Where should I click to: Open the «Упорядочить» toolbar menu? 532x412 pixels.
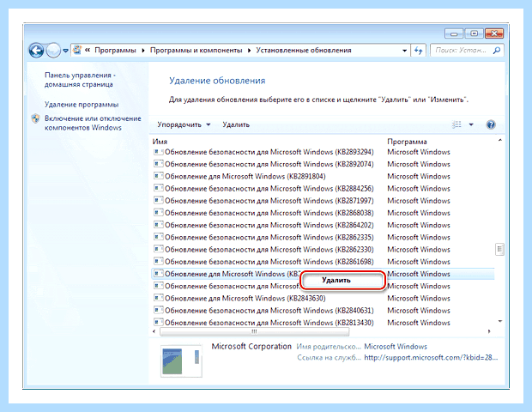[184, 124]
